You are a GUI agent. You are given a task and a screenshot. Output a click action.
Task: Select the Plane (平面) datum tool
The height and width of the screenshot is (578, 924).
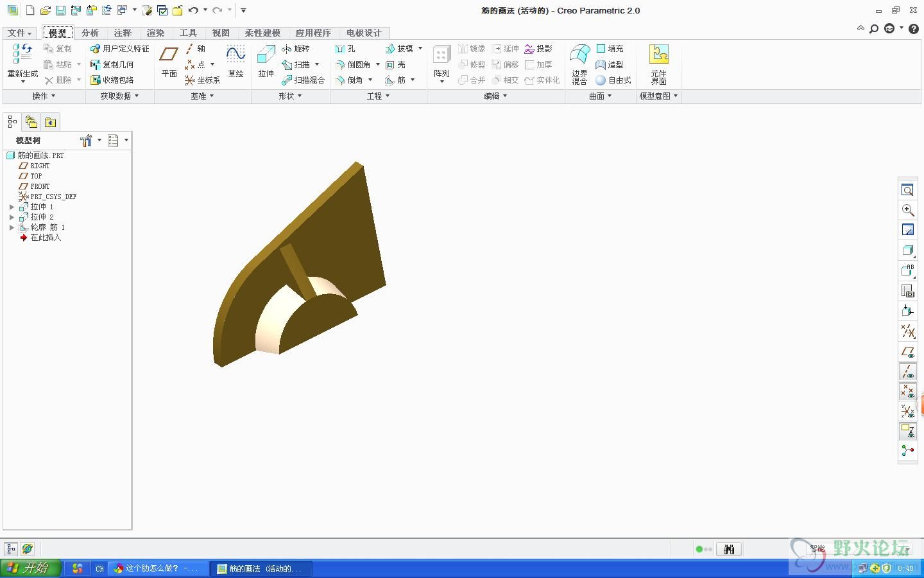[x=169, y=62]
